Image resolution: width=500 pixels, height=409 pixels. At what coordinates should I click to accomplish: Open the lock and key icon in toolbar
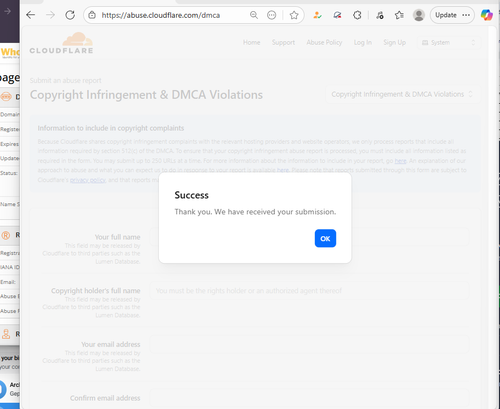(x=380, y=15)
